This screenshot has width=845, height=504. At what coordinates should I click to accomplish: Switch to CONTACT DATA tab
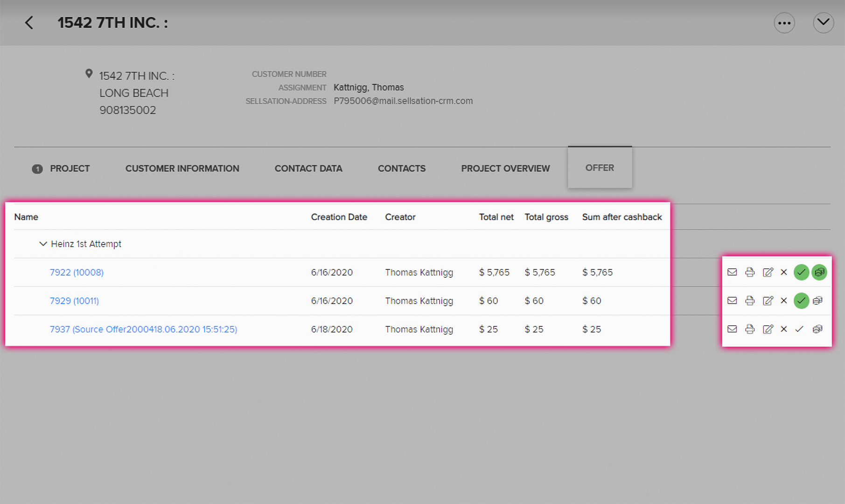(x=308, y=168)
